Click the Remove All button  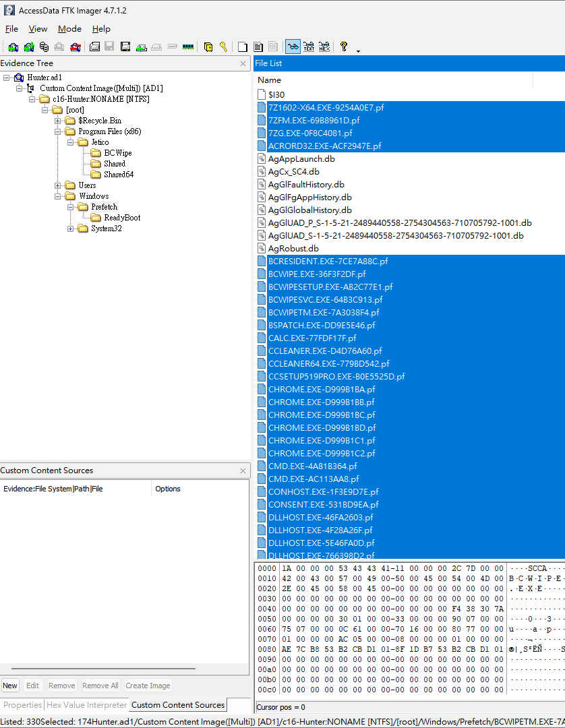click(x=100, y=686)
